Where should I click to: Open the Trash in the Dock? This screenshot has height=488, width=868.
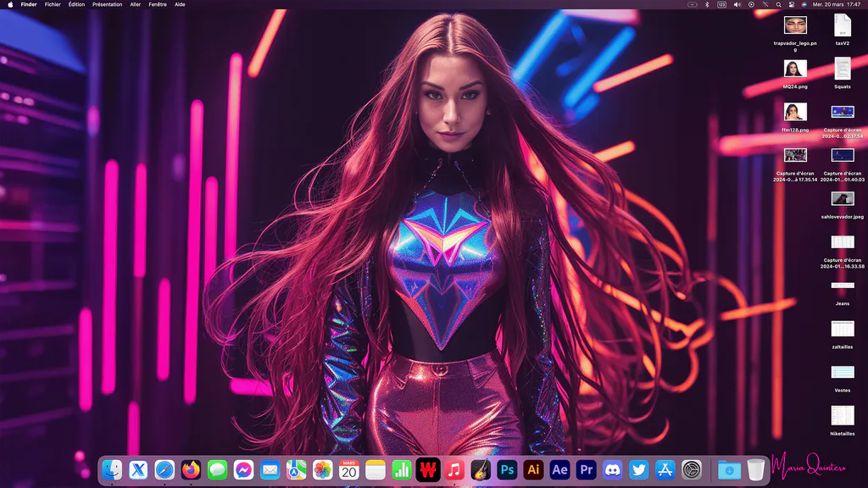tap(755, 469)
